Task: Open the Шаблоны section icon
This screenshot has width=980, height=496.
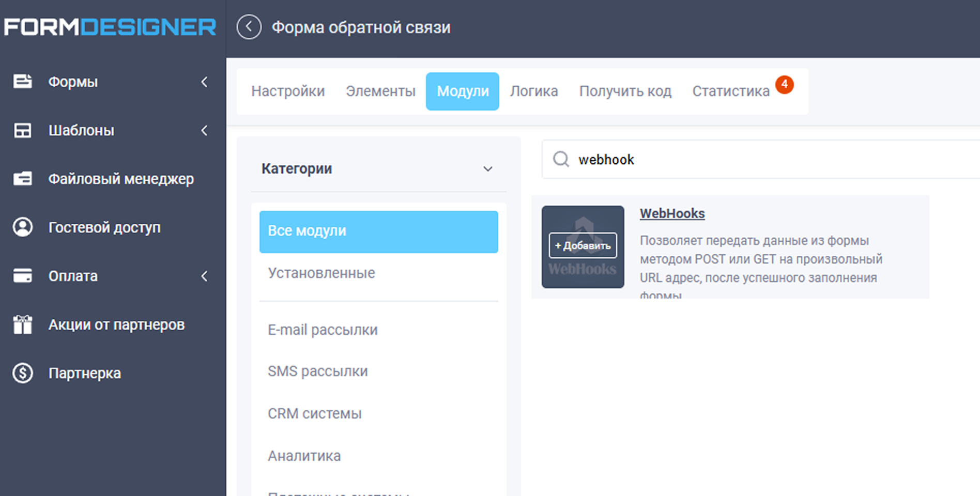Action: point(22,130)
